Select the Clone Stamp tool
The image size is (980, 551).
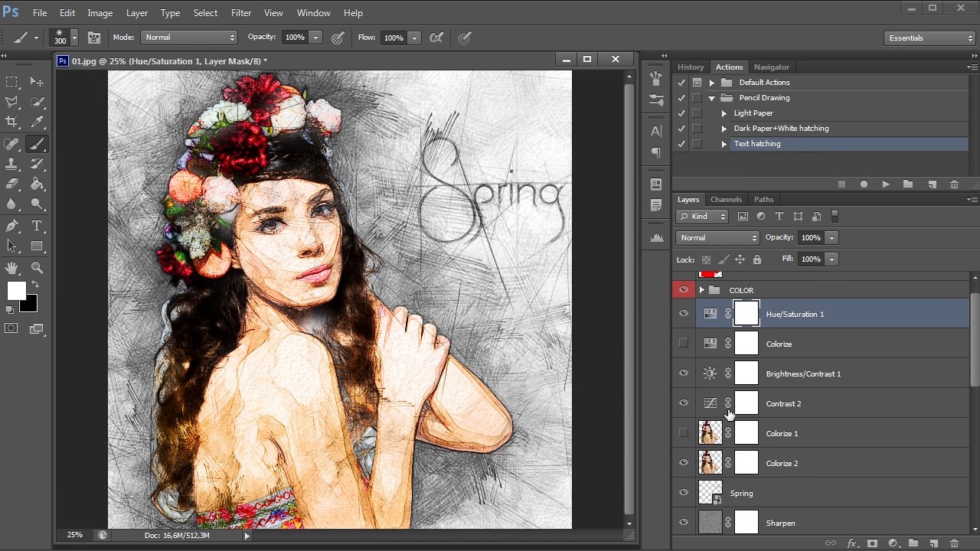(x=12, y=163)
